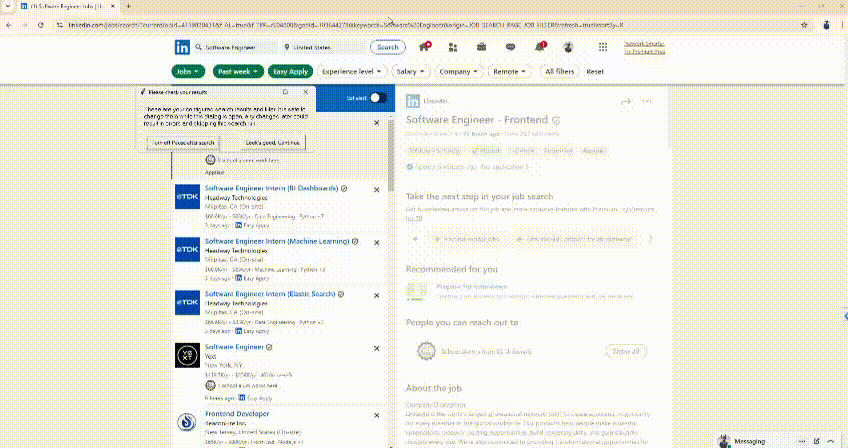
Task: Dismiss the Software Engineer Intern (BI Dashboards) job
Action: coord(377,187)
